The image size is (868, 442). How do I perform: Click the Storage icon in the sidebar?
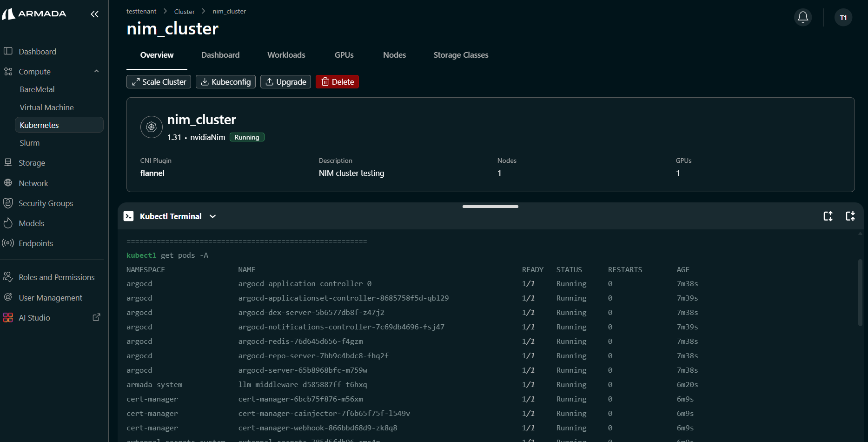pyautogui.click(x=8, y=162)
